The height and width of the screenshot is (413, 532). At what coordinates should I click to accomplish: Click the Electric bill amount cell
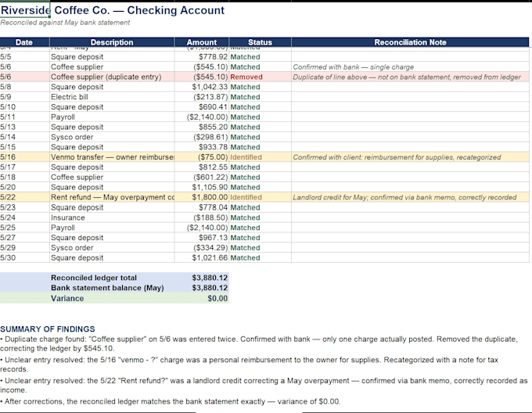pos(202,97)
